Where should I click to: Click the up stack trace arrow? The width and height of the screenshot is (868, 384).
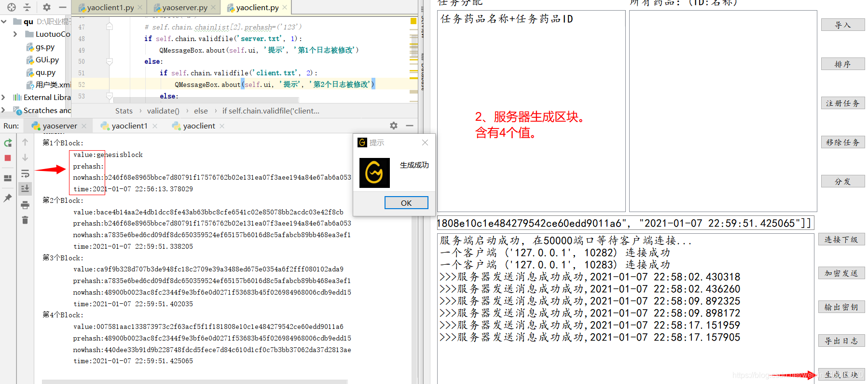(25, 142)
